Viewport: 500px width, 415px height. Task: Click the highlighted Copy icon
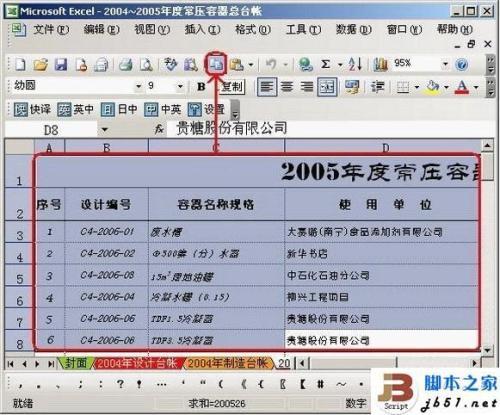(216, 64)
